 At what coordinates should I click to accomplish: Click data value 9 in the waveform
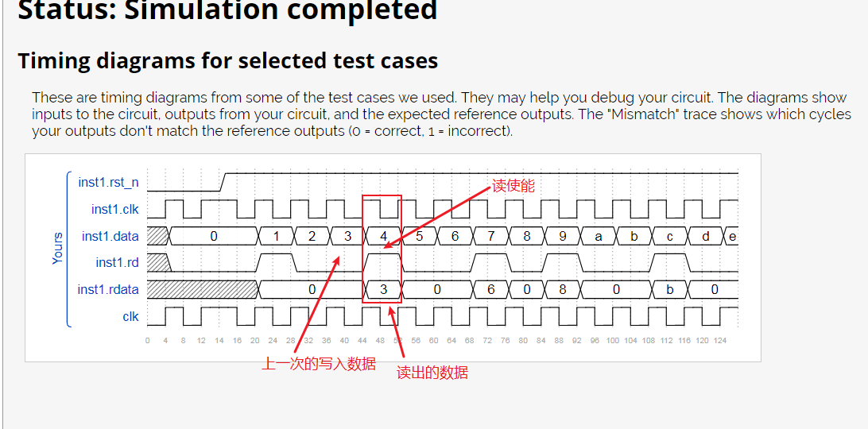pyautogui.click(x=563, y=237)
